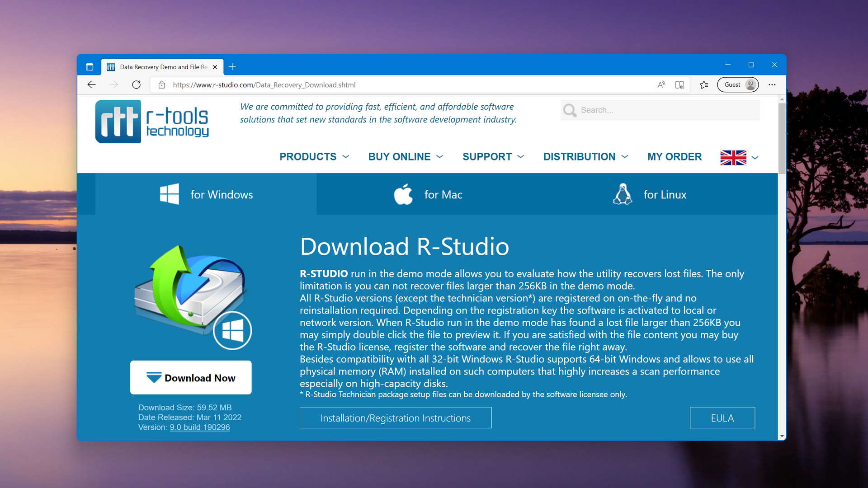Click the scrollbar up arrow
868x488 pixels.
pyautogui.click(x=782, y=99)
